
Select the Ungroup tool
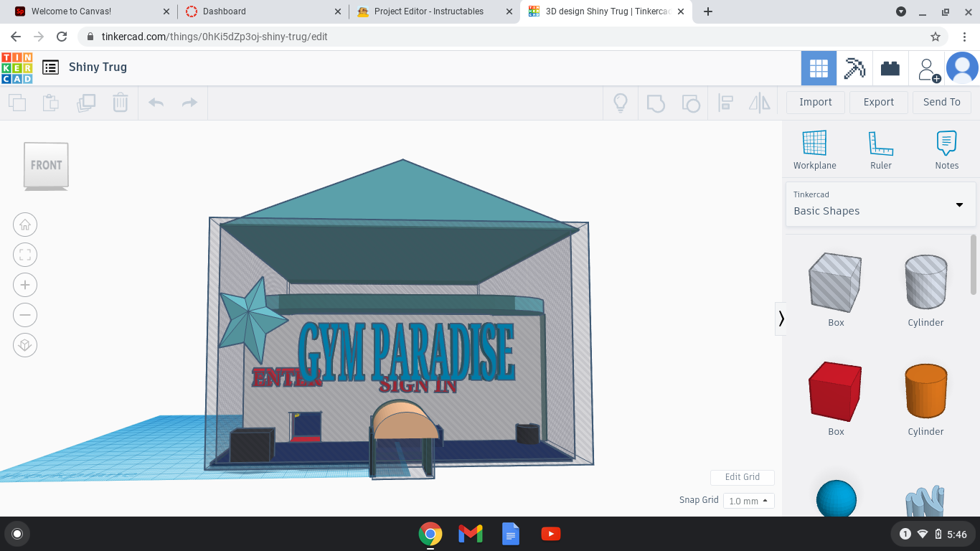(x=691, y=103)
